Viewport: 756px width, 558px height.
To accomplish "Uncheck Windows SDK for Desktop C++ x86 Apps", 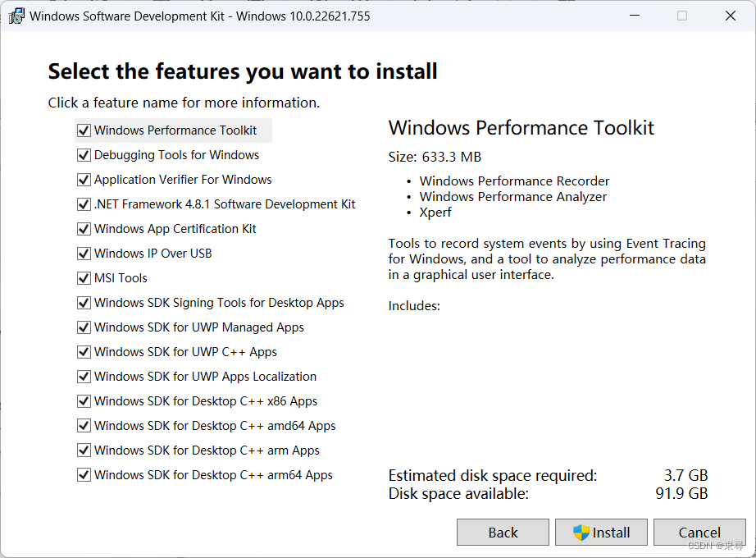I will pyautogui.click(x=83, y=400).
